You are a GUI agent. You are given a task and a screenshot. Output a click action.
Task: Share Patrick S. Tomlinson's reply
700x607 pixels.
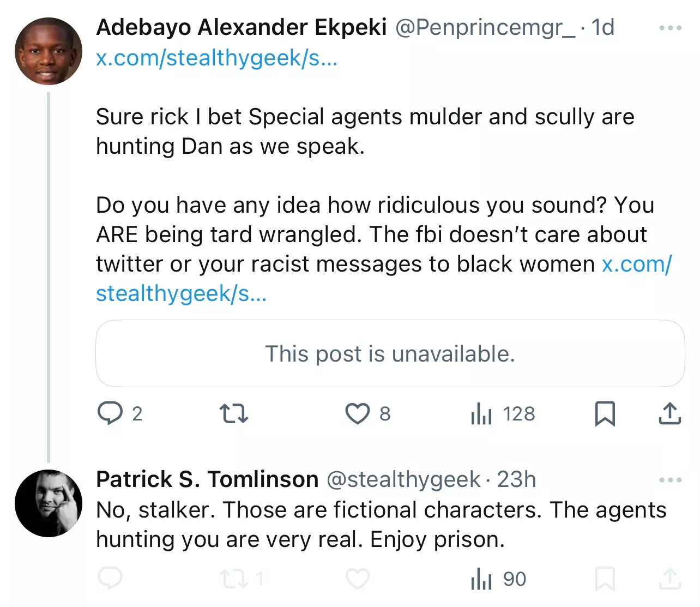tap(670, 579)
